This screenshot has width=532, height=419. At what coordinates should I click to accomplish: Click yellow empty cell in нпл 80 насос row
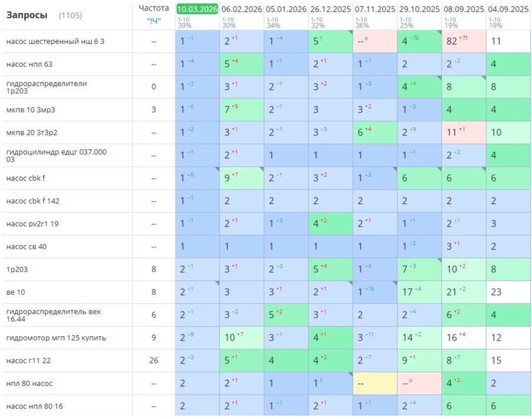[x=375, y=383]
